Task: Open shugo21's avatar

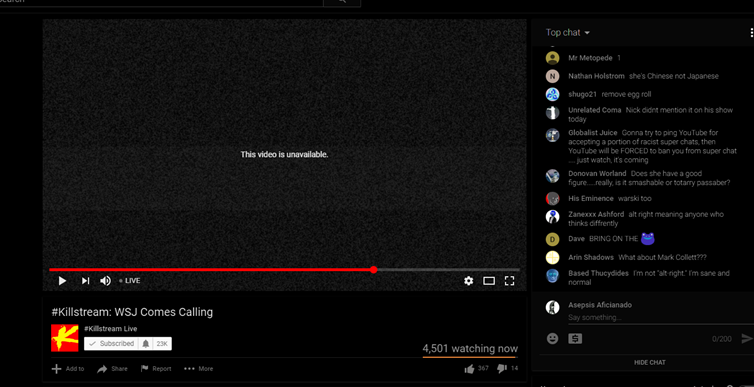Action: tap(553, 95)
